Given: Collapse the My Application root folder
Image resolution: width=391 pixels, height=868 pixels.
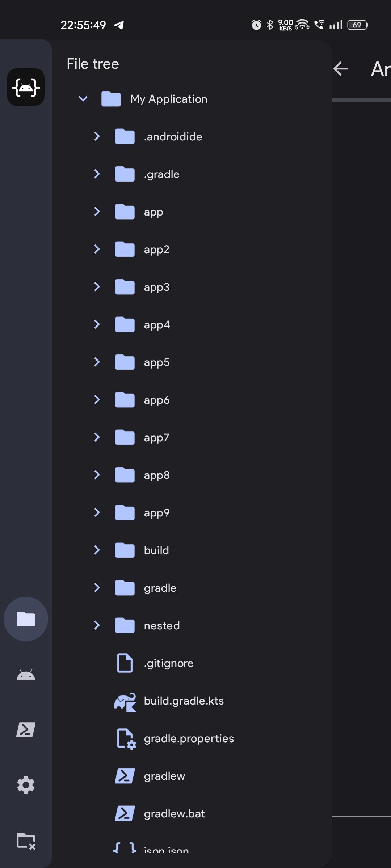Looking at the screenshot, I should click(x=83, y=99).
